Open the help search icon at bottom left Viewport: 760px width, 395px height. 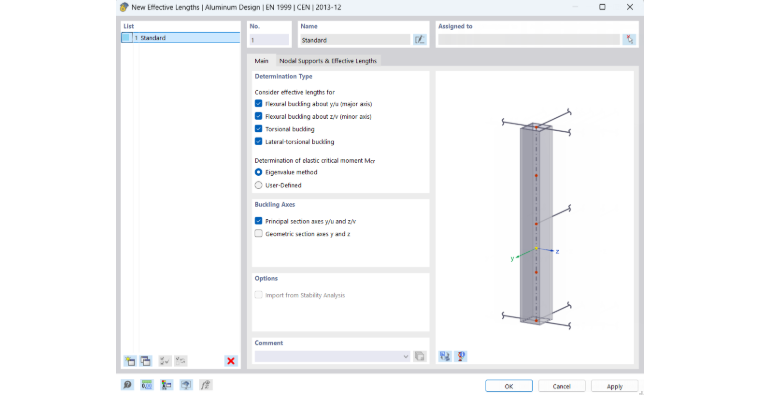pyautogui.click(x=127, y=385)
